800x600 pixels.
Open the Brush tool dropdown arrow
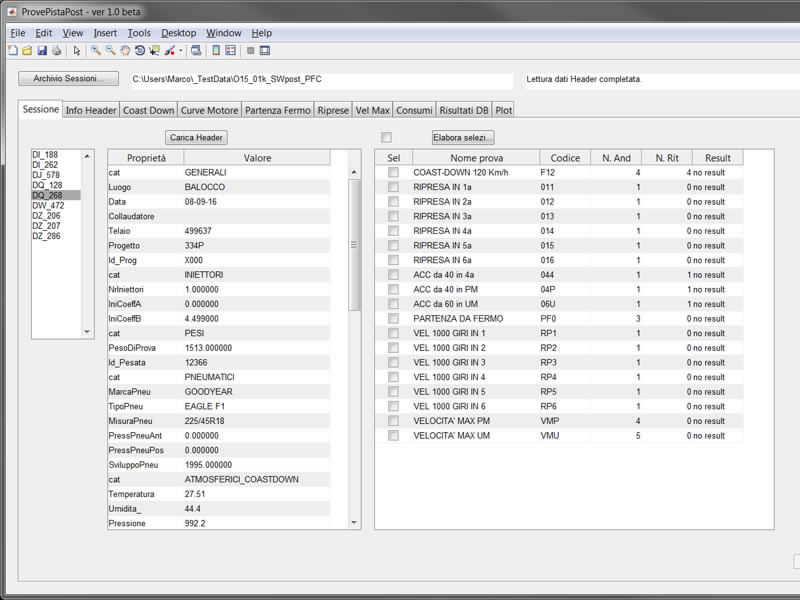[x=181, y=50]
